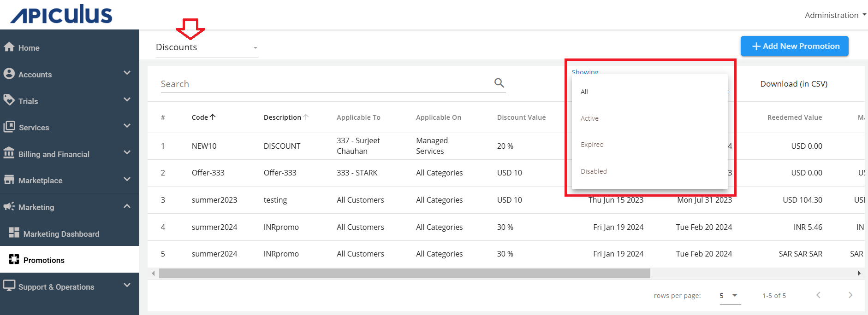Viewport: 868px width, 315px height.
Task: Click the search magnifier icon
Action: click(x=499, y=83)
